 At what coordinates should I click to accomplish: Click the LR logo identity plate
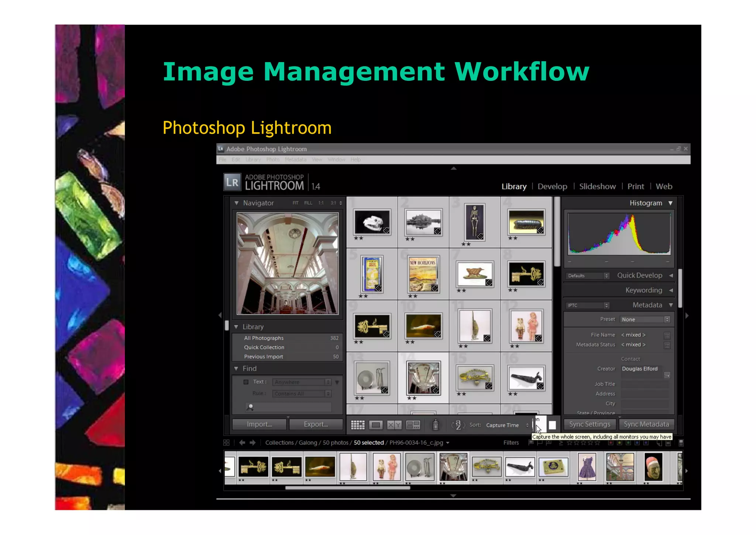click(233, 182)
